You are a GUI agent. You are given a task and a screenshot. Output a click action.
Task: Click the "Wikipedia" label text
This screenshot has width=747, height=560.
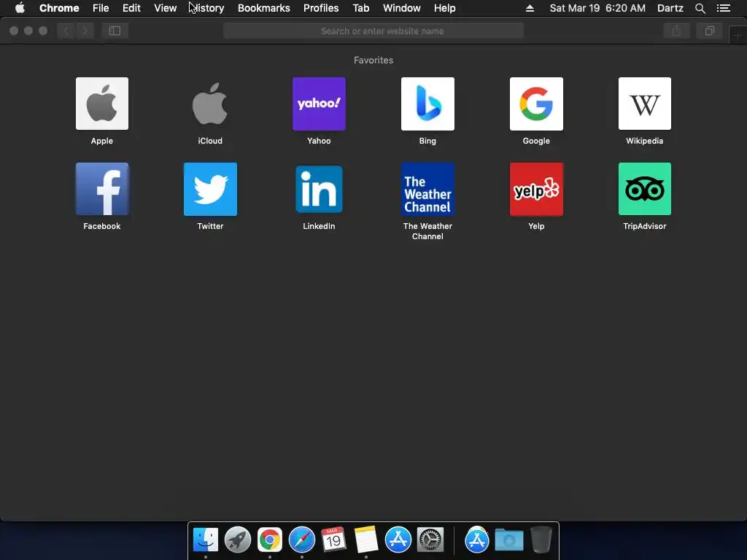tap(645, 141)
